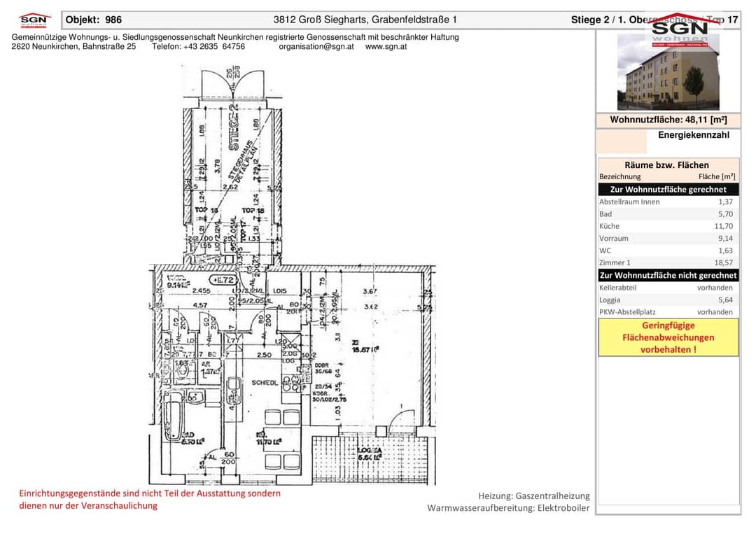Click the 'Gemeinnützige Wohnungs- u. Siedlungsgenossenschaft' company name
This screenshot has width=756, height=534.
[x=114, y=37]
